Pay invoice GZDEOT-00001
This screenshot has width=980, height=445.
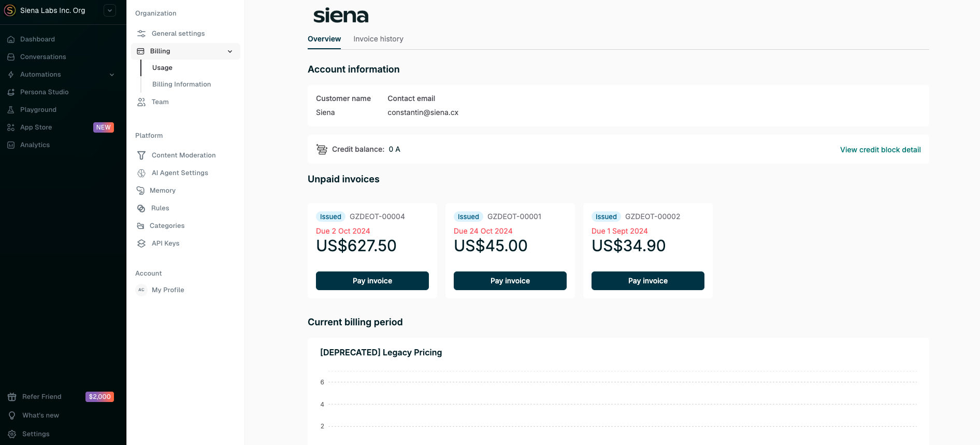click(510, 281)
